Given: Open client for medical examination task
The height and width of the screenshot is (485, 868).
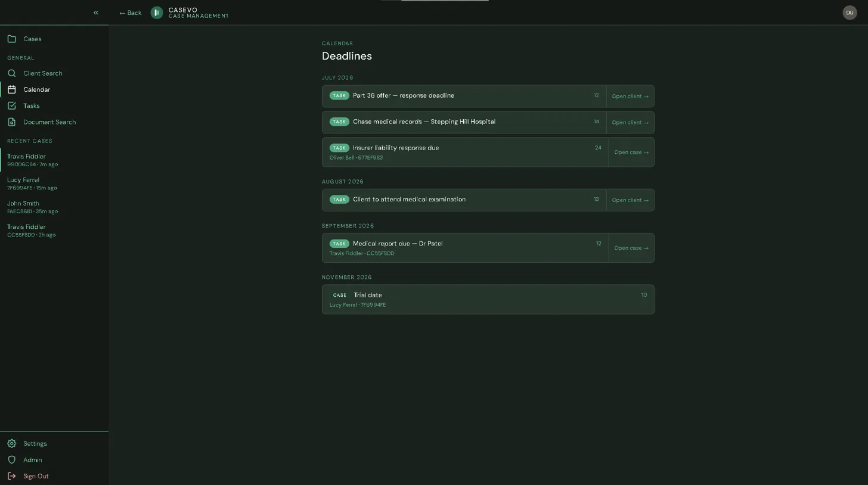Looking at the screenshot, I should [630, 200].
